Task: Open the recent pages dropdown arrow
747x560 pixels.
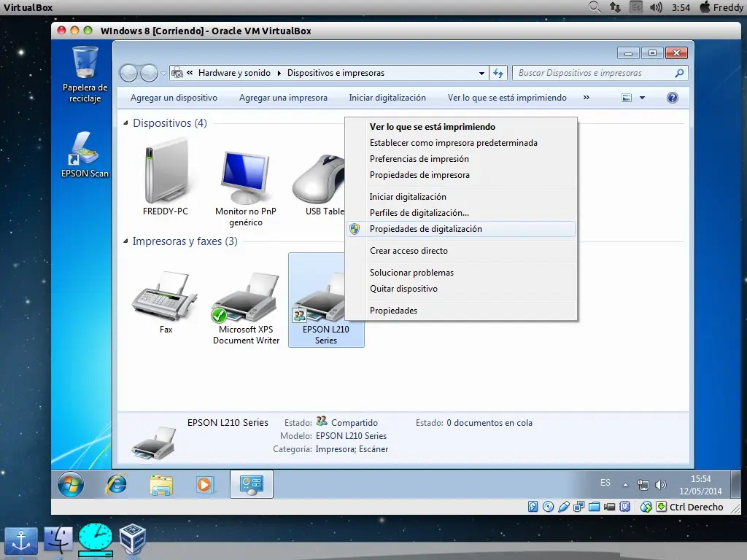Action: pos(163,74)
